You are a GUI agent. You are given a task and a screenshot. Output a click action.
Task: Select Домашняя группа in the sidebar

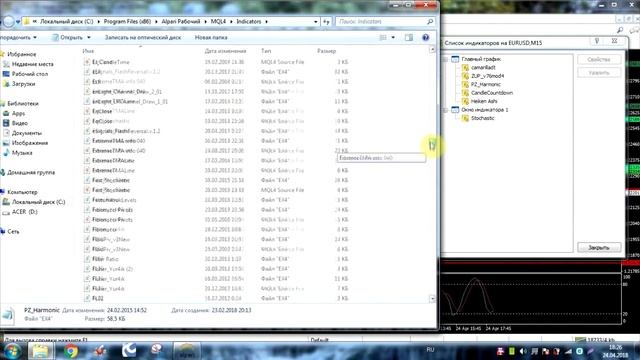[x=31, y=172]
